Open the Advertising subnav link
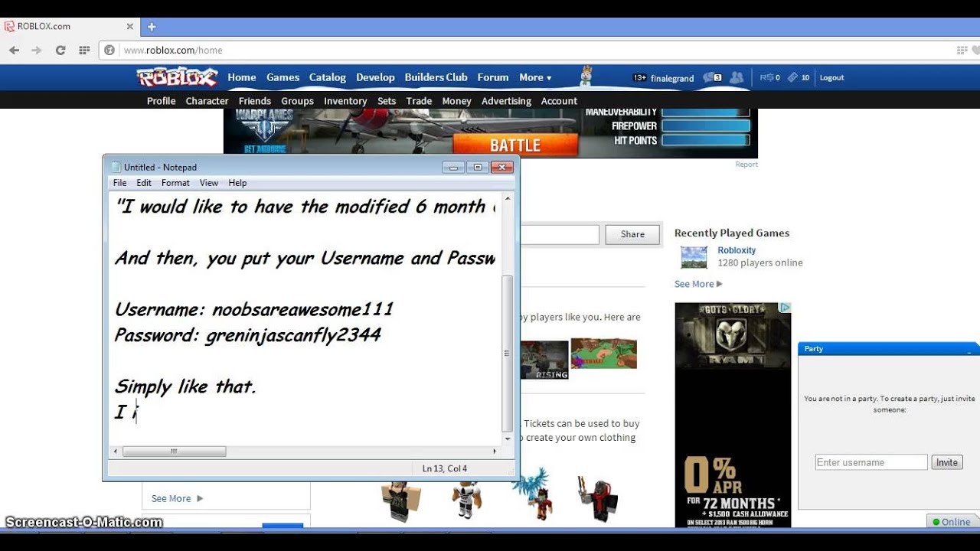 tap(506, 101)
